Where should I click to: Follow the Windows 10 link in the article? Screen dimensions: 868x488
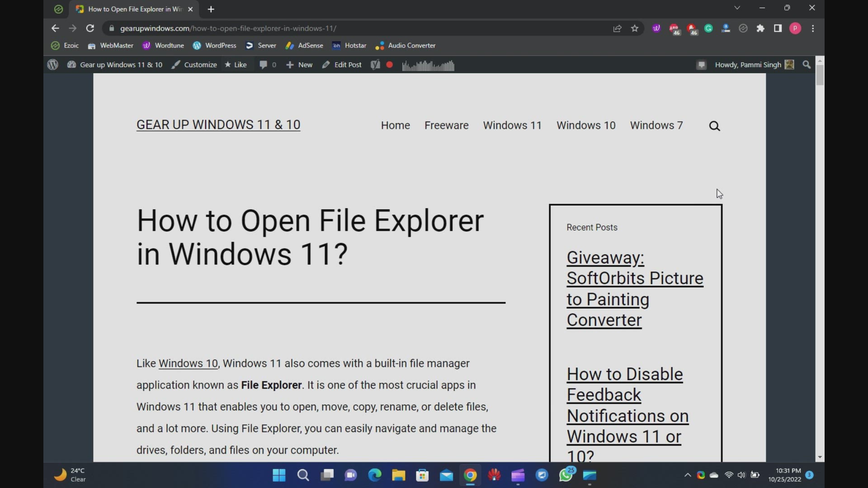tap(188, 364)
